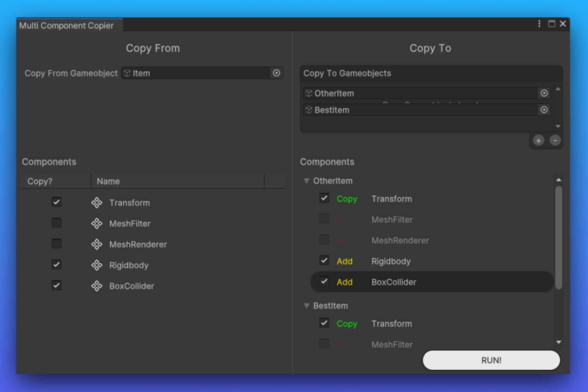Click the MeshRenderer component icon
Viewport: 588px width, 392px height.
pyautogui.click(x=97, y=244)
